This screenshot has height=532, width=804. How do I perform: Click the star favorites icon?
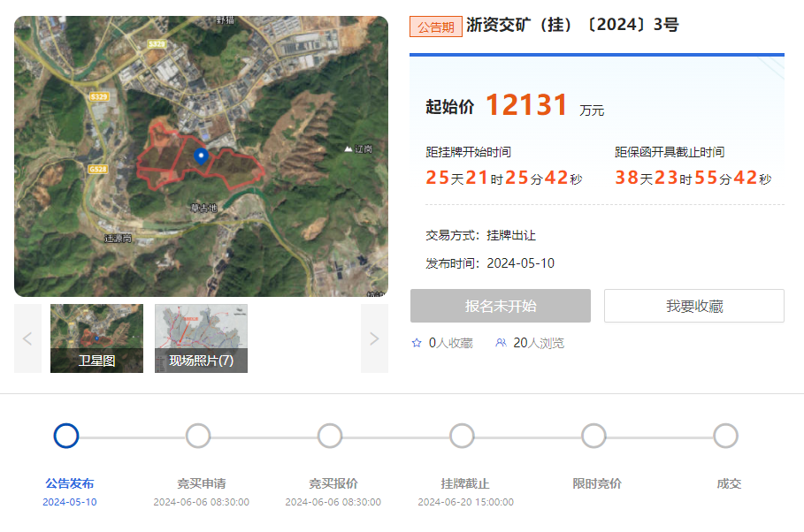pyautogui.click(x=417, y=343)
